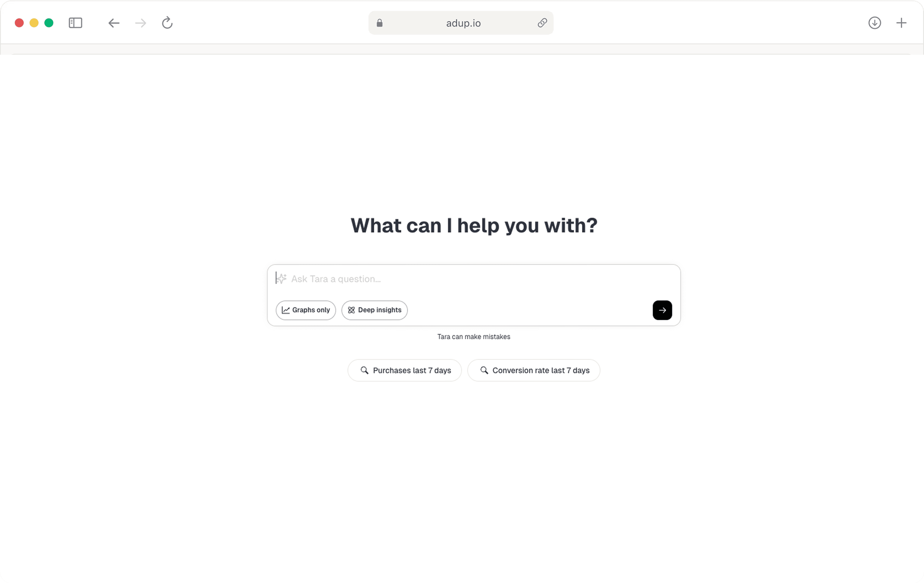Screen dimensions: 924x583
Task: Toggle the browser sidebar icon
Action: click(x=75, y=23)
